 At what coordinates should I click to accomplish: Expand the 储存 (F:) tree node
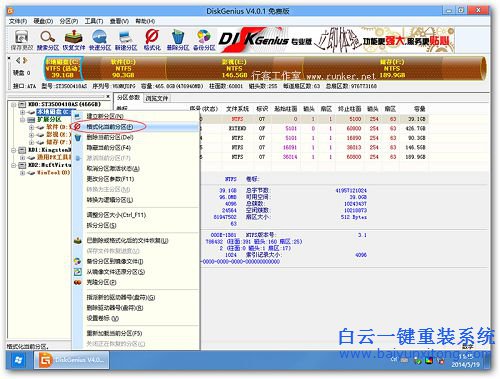pyautogui.click(x=31, y=143)
